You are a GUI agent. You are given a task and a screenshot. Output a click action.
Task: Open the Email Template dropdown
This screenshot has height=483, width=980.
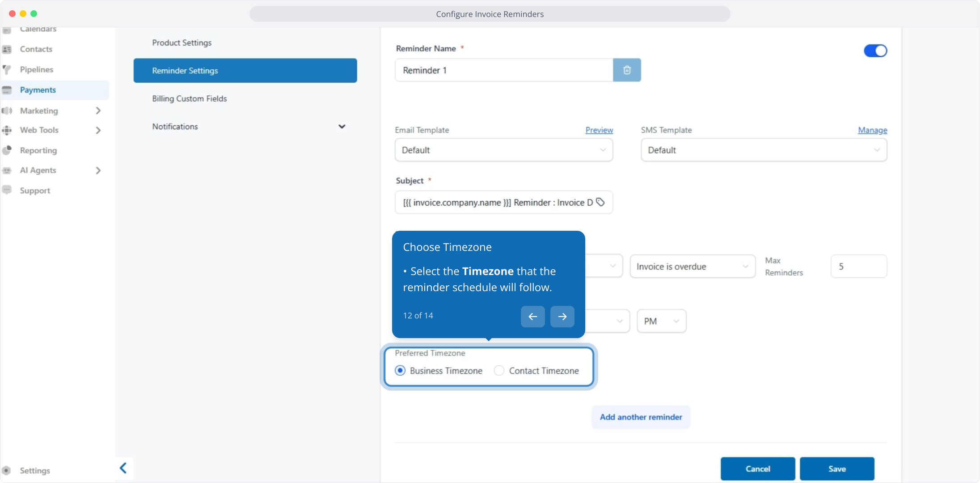[x=503, y=150]
